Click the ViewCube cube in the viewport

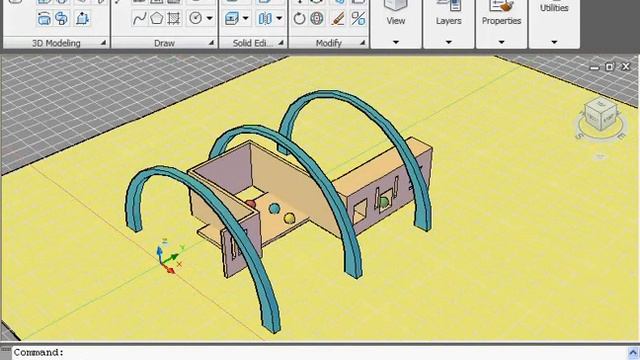pyautogui.click(x=600, y=114)
